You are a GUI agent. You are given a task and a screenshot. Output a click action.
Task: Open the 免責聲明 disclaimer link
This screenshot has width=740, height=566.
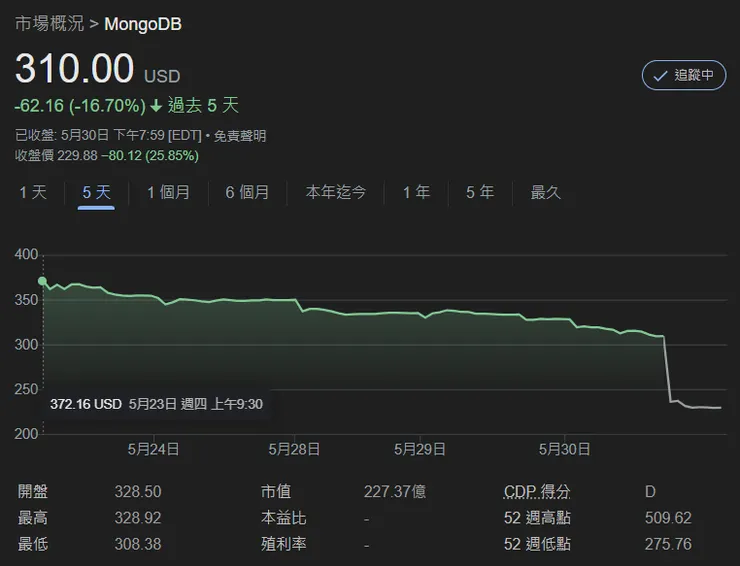click(x=240, y=136)
